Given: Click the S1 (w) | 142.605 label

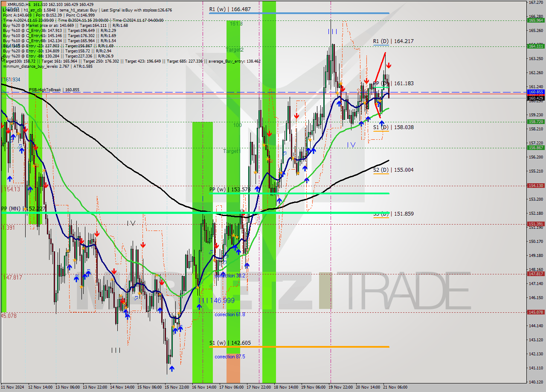Looking at the screenshot, I should pos(230,343).
